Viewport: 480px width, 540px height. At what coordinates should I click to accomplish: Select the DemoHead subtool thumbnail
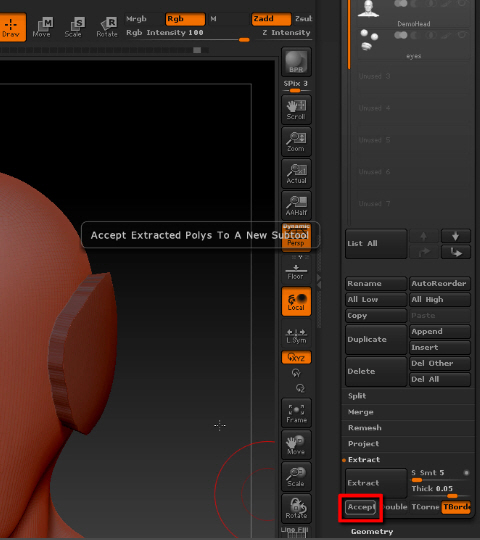coord(368,9)
